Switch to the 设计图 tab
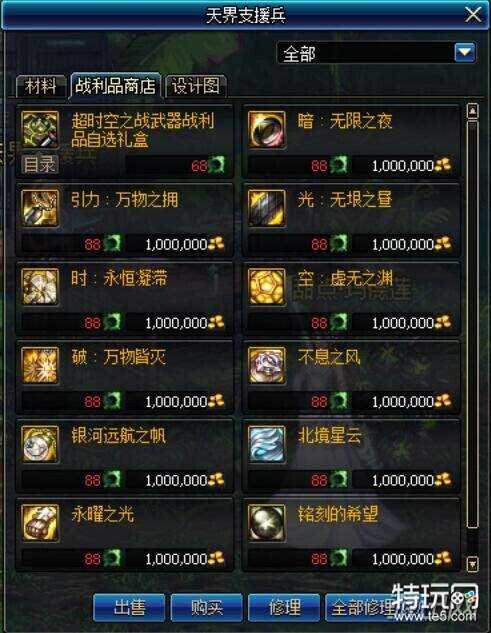The width and height of the screenshot is (491, 633). point(196,86)
